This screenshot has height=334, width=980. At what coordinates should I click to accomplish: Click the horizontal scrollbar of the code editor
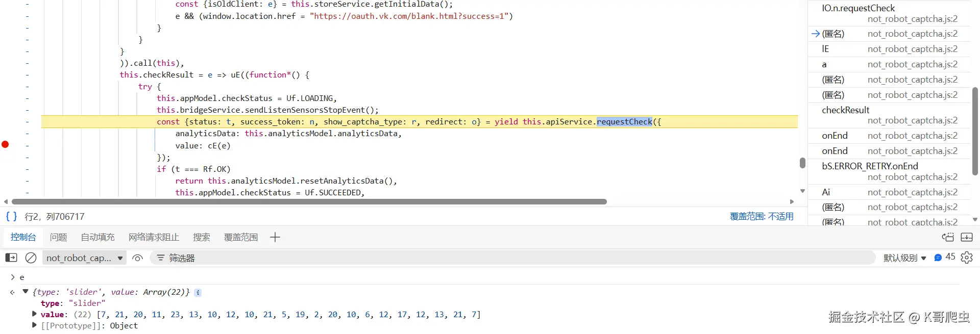[309, 201]
